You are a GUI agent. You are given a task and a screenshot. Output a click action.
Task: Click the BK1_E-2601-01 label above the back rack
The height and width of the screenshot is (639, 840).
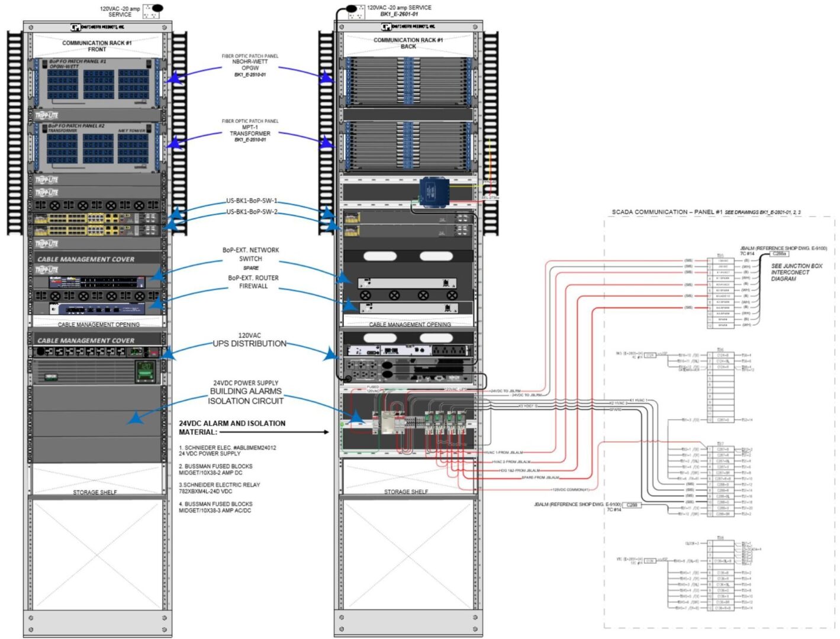coord(399,14)
